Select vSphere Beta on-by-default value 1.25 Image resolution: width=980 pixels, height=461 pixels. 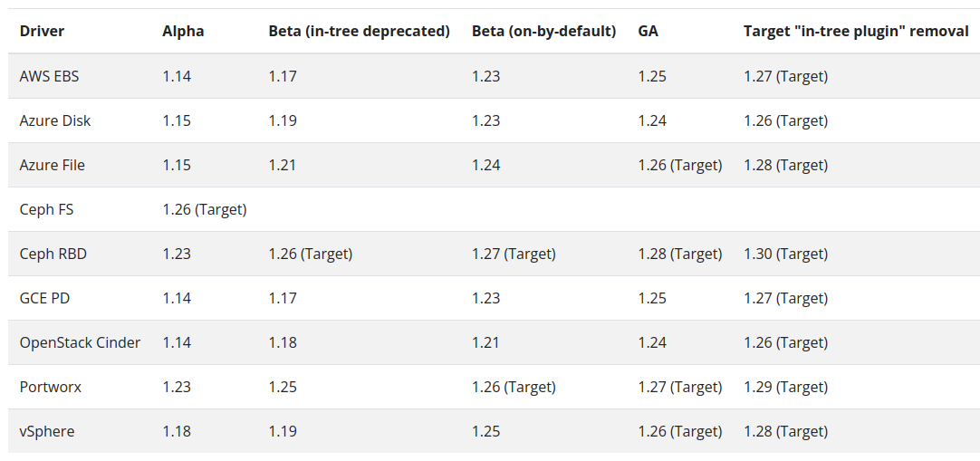(x=486, y=431)
